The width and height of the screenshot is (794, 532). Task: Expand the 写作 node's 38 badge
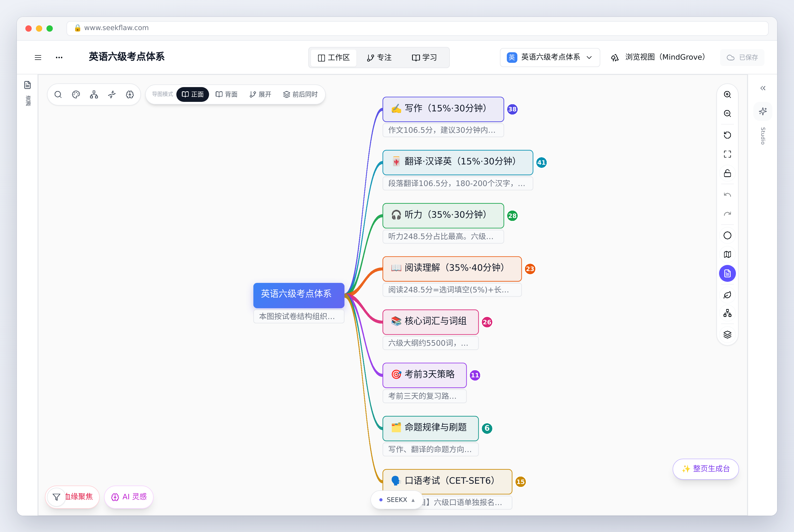click(x=512, y=109)
